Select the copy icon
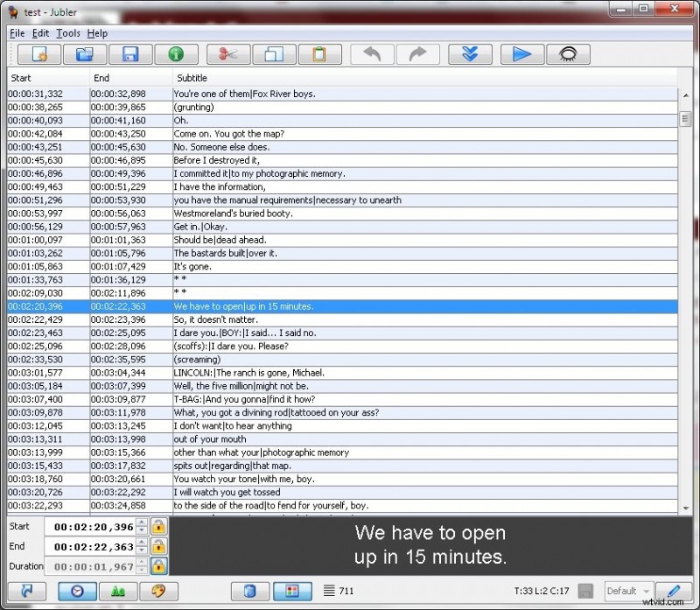This screenshot has width=700, height=610. [274, 53]
